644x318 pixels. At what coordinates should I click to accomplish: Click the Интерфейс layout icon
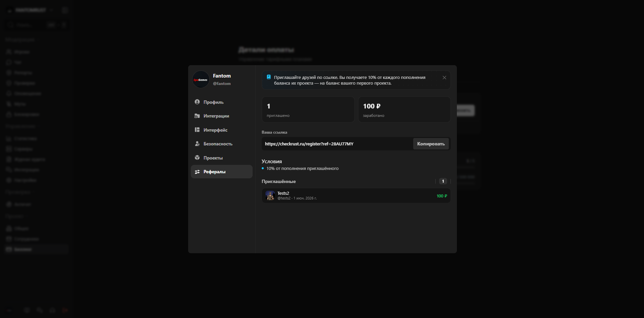tap(197, 130)
